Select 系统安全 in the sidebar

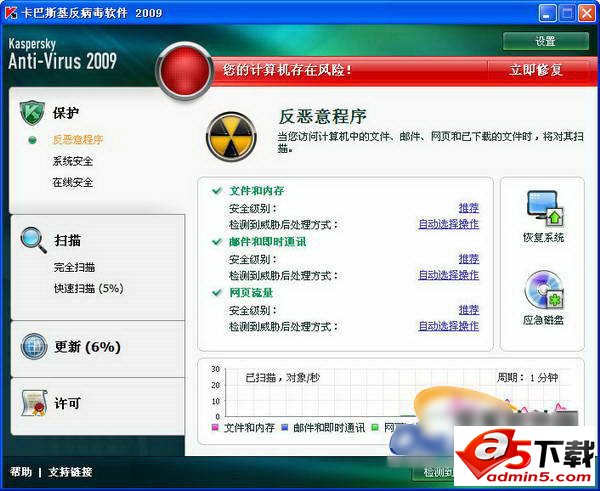click(73, 161)
